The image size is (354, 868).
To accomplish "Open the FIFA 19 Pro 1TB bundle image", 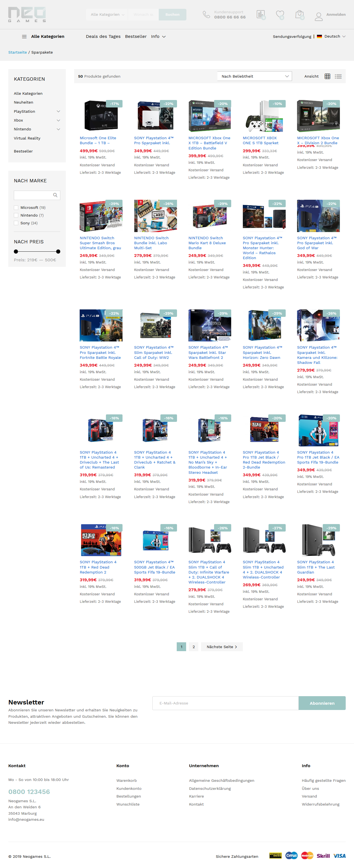I will (318, 430).
